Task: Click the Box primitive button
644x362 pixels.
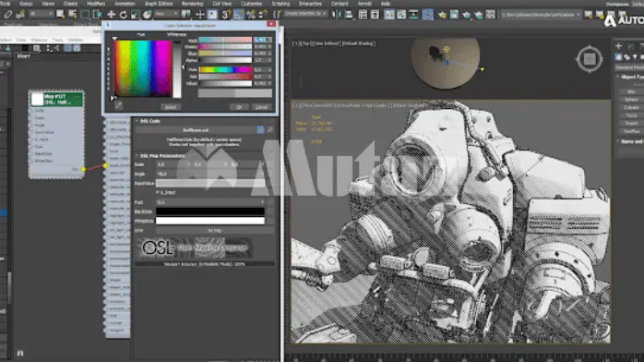Action: click(x=631, y=91)
